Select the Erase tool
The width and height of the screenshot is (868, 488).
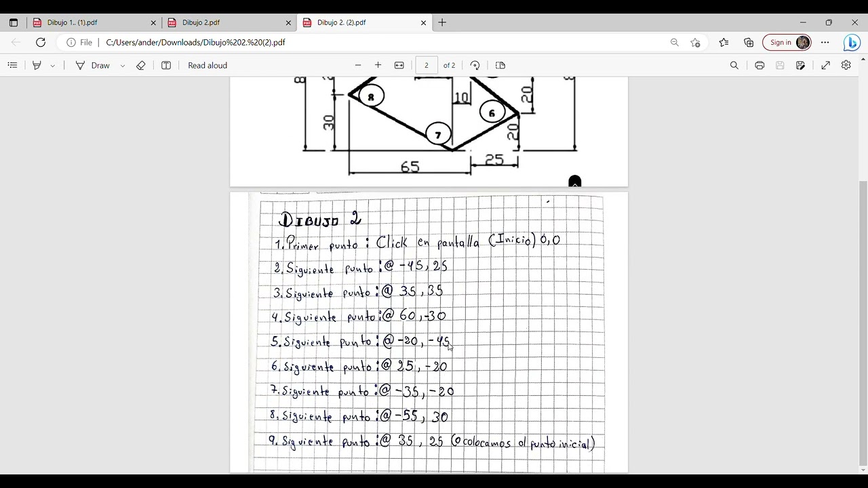click(141, 65)
